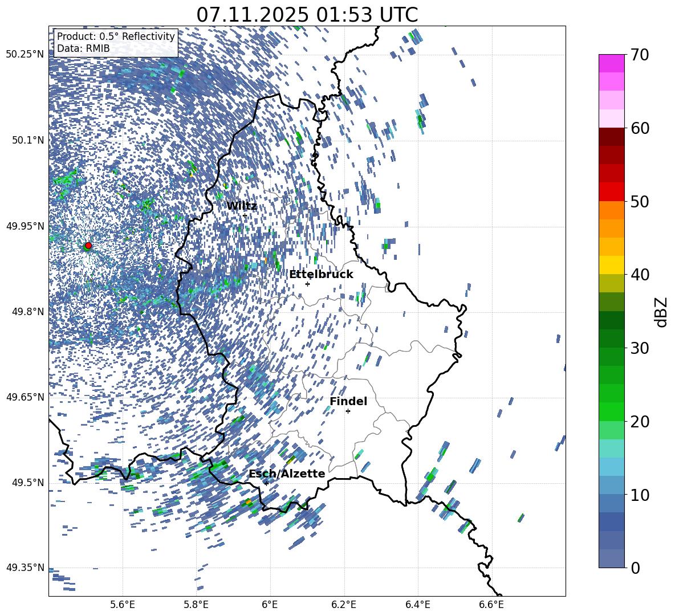The image size is (675, 616).
Task: Click the 50.25°N latitude label
Action: (x=25, y=55)
